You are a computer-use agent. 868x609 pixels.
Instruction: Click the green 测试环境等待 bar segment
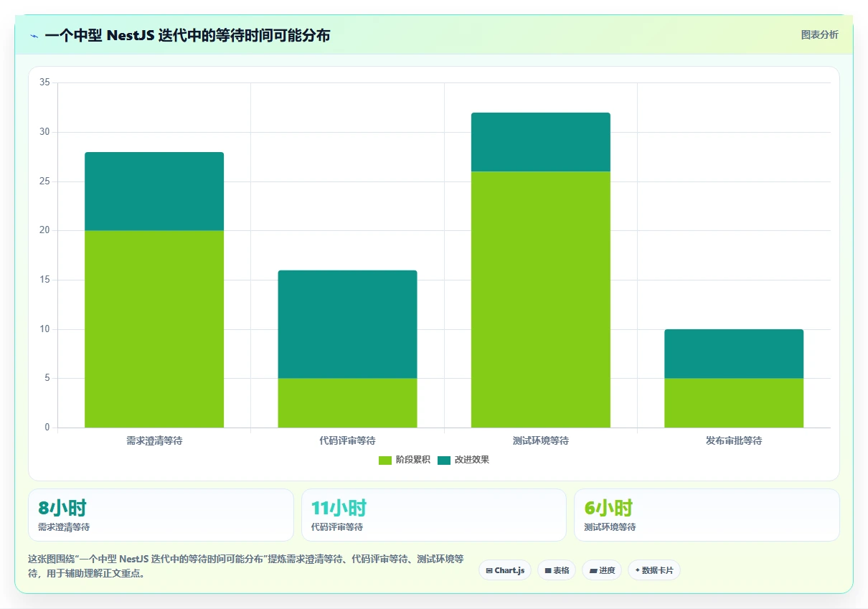pos(541,300)
